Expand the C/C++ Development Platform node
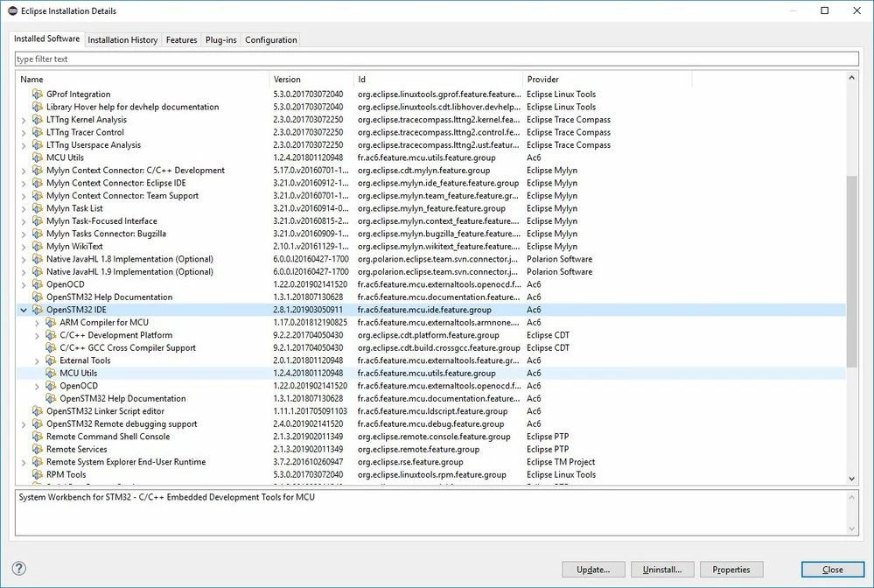This screenshot has width=874, height=588. pos(37,335)
